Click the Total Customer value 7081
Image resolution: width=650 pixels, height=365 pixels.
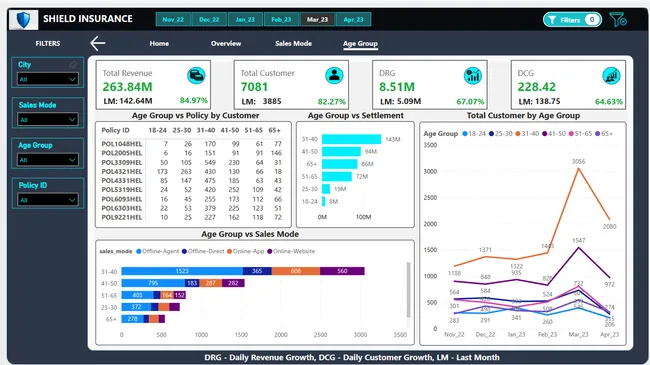coord(254,87)
